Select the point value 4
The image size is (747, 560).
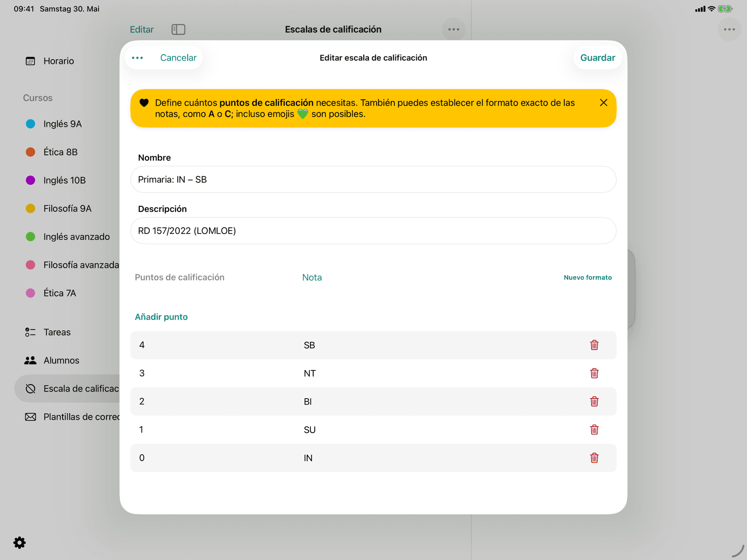tap(142, 345)
